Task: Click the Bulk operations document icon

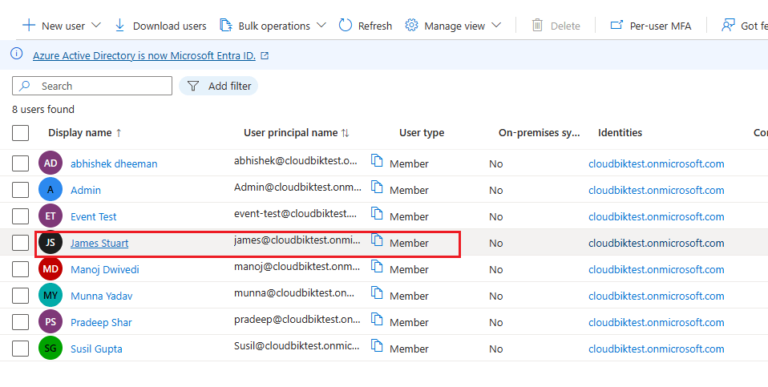Action: tap(225, 25)
